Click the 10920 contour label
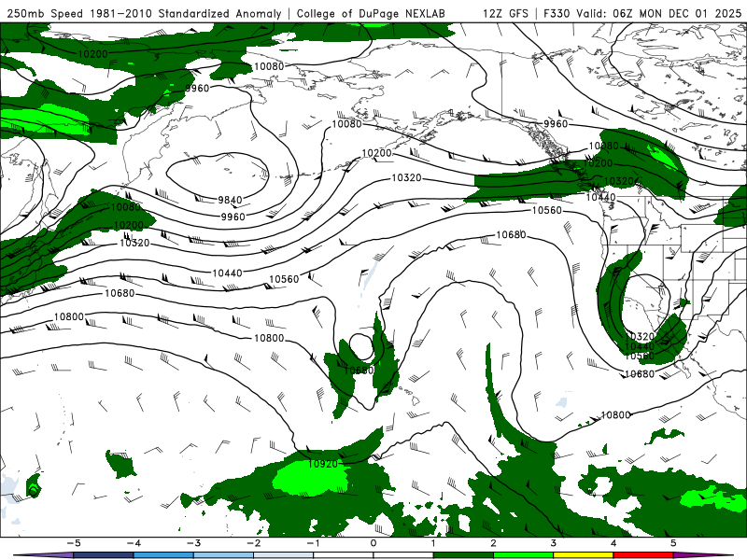 (323, 463)
